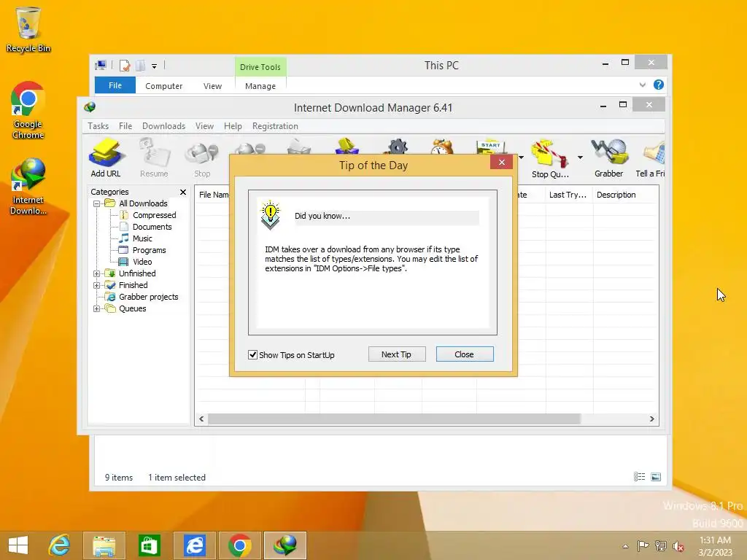The width and height of the screenshot is (747, 560).
Task: Click the Next Tip button
Action: 397,354
